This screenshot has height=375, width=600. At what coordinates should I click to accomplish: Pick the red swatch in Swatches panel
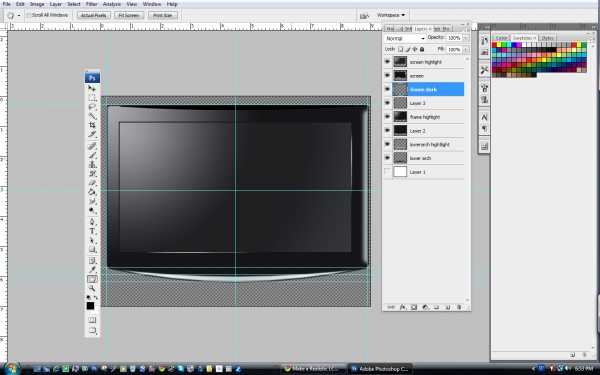coord(494,45)
